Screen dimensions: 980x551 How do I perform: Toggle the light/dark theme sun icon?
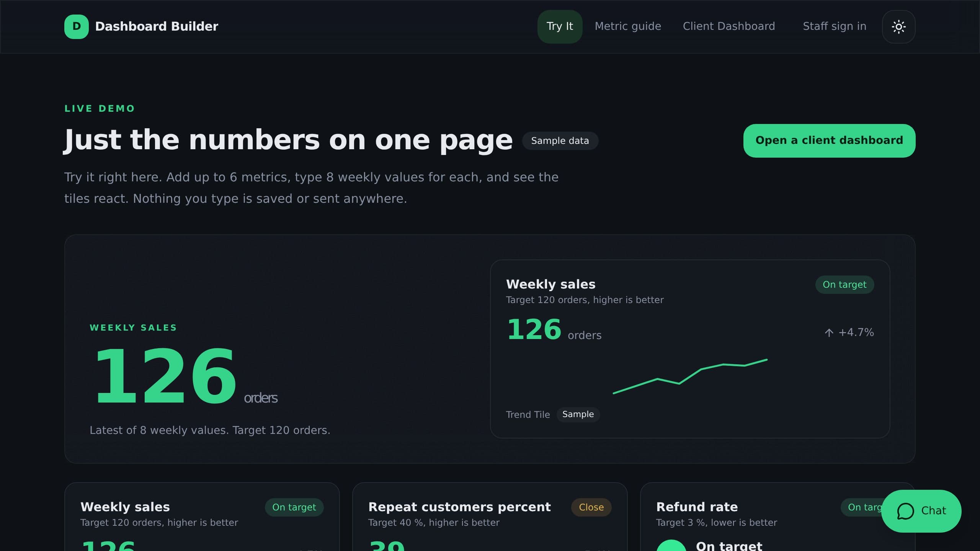(x=898, y=26)
